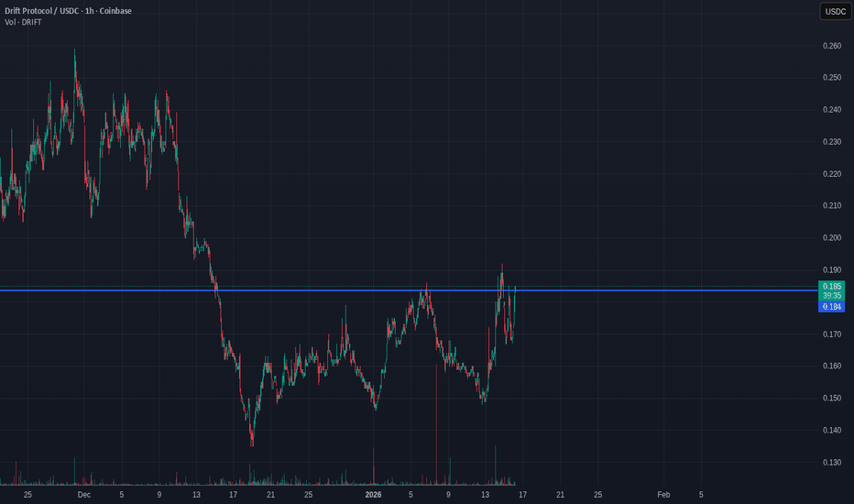The height and width of the screenshot is (504, 854).
Task: Click the 0.240 price axis label
Action: (832, 110)
